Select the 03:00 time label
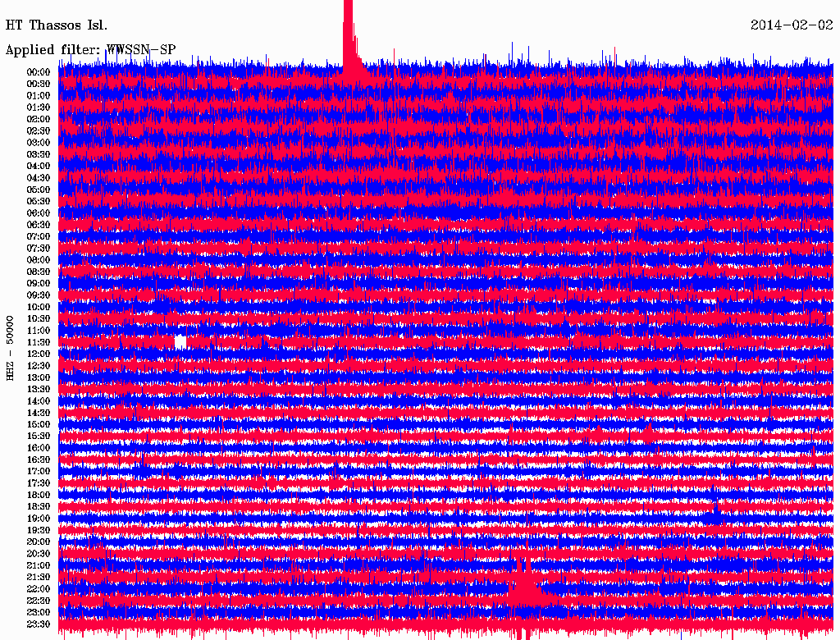The image size is (840, 640). 38,143
